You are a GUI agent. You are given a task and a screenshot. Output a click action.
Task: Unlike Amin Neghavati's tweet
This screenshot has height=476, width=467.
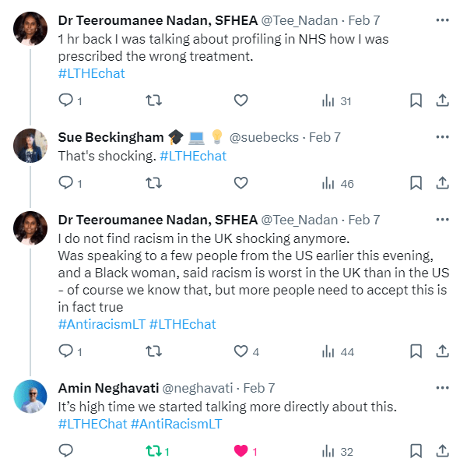pos(241,451)
